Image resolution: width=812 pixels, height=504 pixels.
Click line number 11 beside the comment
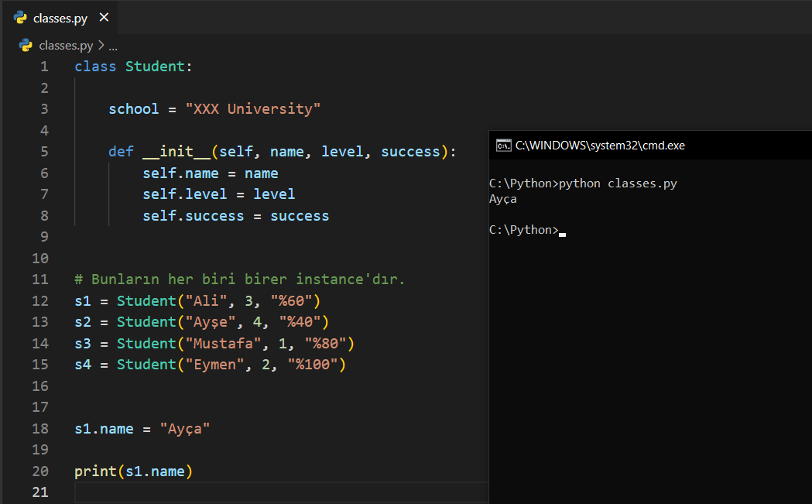pos(40,279)
